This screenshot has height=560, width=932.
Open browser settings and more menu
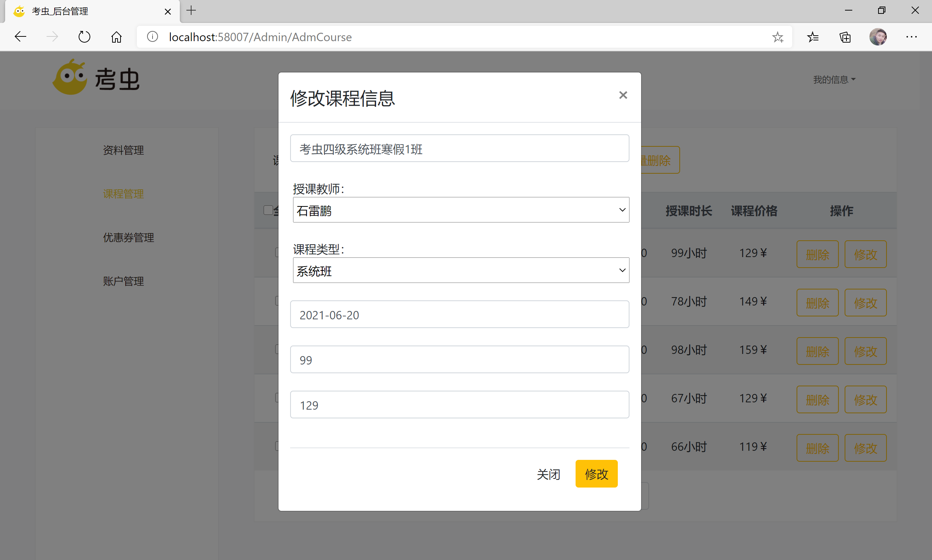tap(911, 37)
